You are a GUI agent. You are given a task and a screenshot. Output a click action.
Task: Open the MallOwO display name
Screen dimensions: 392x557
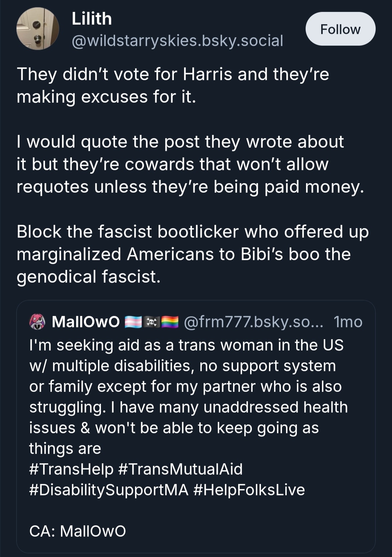pos(86,322)
